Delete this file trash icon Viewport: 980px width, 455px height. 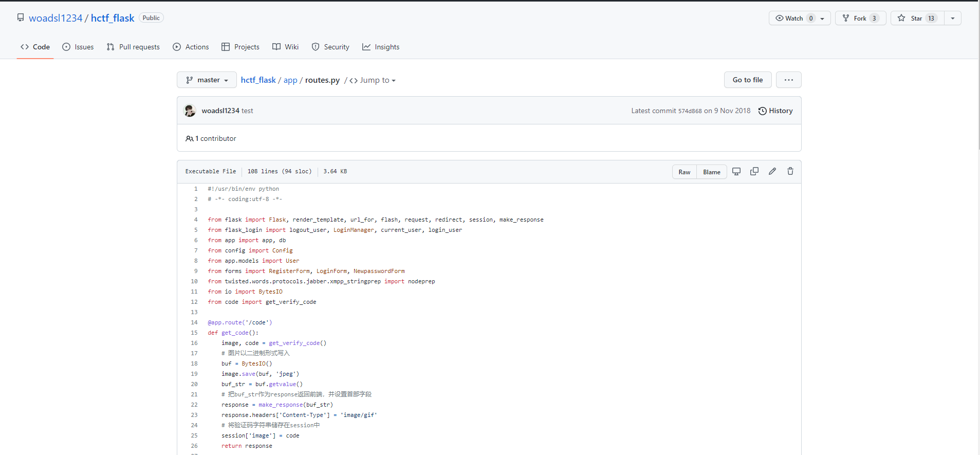(790, 171)
